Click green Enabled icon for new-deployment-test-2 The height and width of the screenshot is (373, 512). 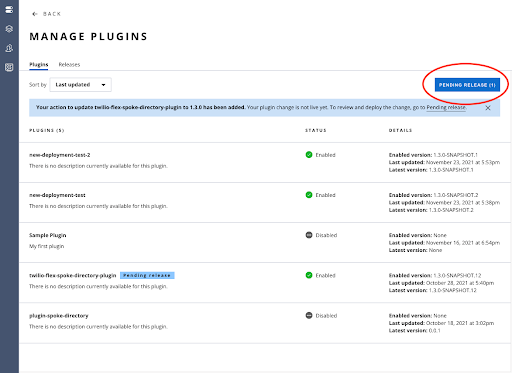click(309, 155)
